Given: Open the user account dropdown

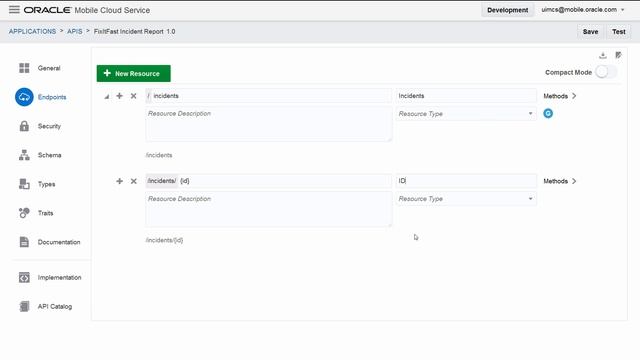Looking at the screenshot, I should (x=582, y=9).
